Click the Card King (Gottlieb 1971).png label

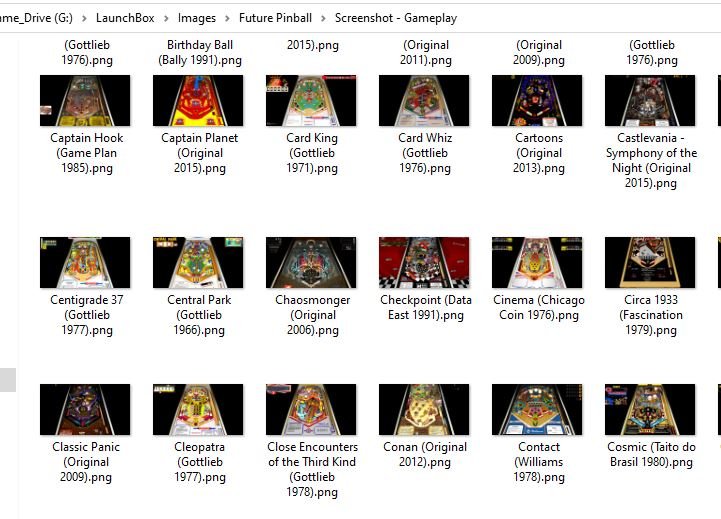(312, 153)
